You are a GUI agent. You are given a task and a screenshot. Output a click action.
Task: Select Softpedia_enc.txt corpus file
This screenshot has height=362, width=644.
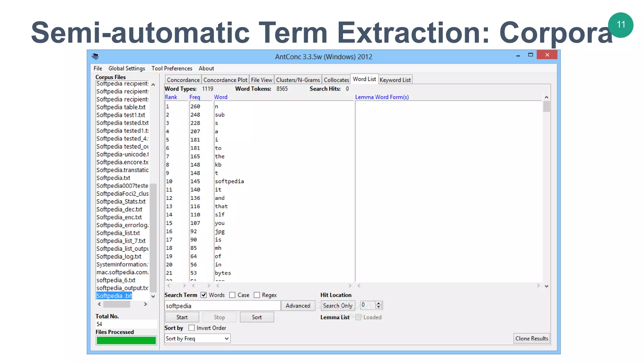pyautogui.click(x=119, y=217)
